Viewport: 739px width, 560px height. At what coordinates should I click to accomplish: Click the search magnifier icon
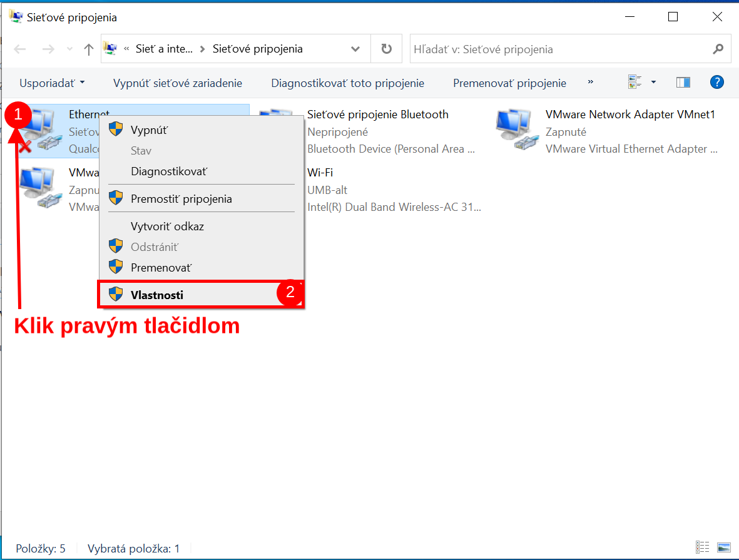[x=718, y=49]
